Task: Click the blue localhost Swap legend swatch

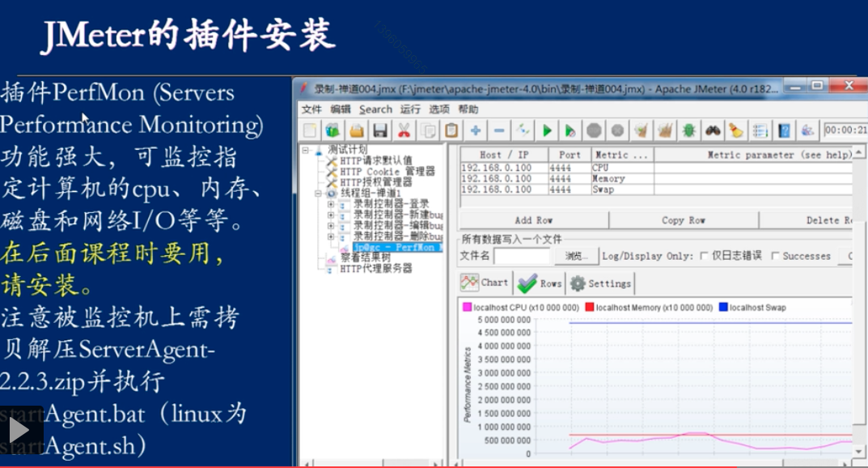Action: (x=723, y=307)
